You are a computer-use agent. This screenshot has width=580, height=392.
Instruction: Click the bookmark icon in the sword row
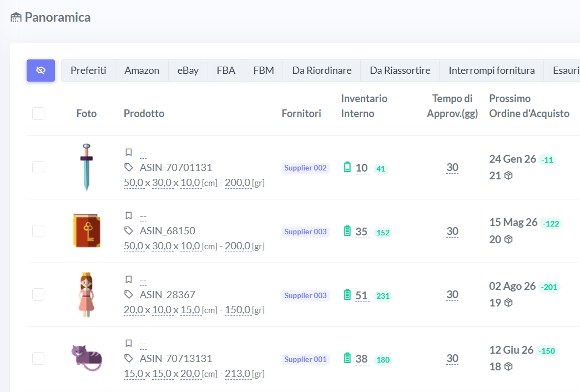tap(128, 152)
